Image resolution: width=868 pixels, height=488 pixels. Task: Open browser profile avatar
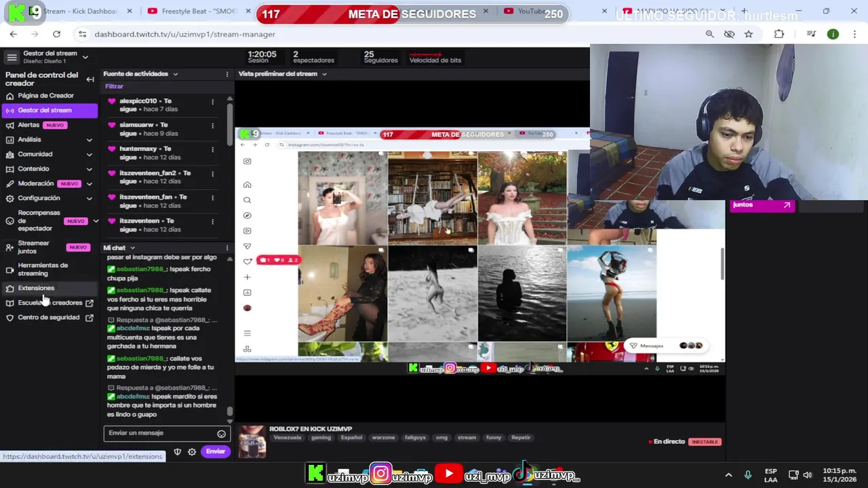coord(833,34)
